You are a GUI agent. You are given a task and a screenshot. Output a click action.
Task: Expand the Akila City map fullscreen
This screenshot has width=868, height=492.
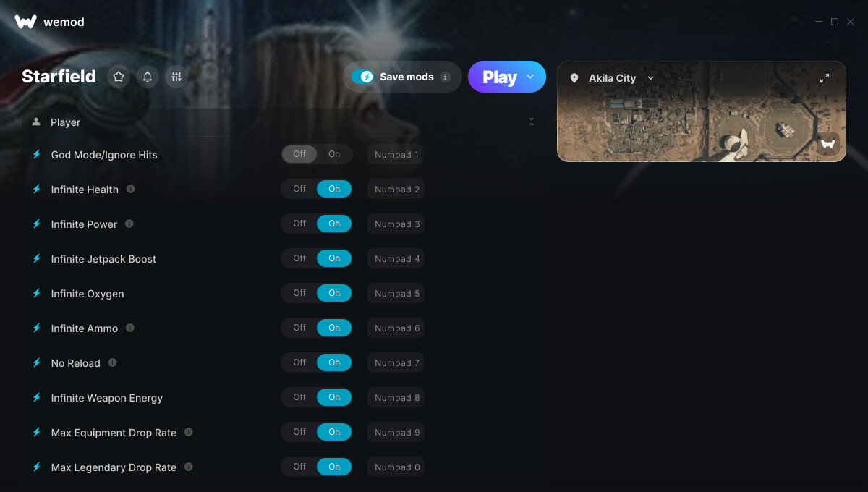[x=825, y=78]
